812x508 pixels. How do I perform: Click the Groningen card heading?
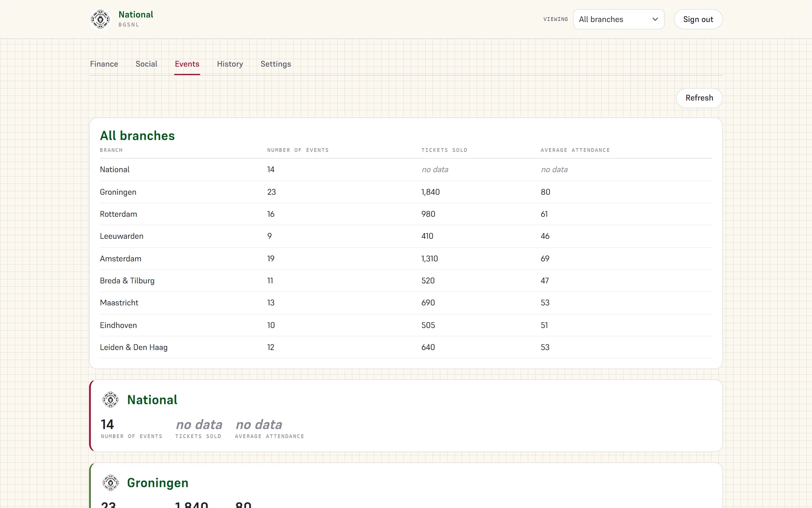(x=158, y=483)
